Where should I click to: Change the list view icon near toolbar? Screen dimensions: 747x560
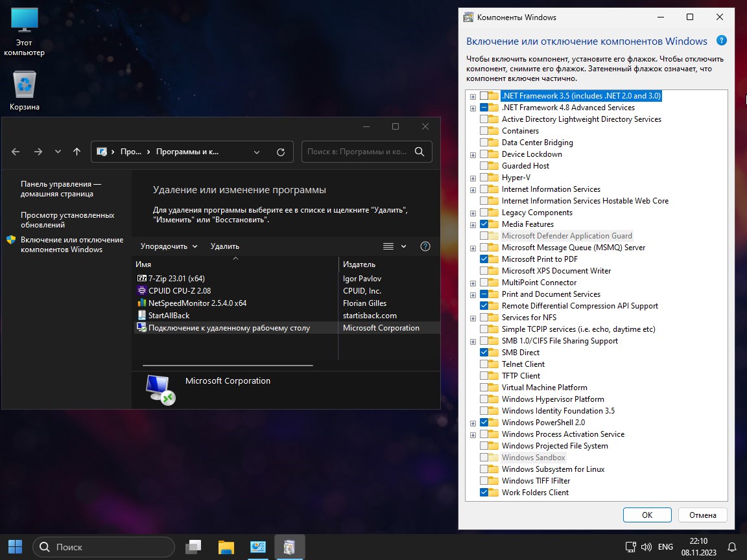click(388, 246)
